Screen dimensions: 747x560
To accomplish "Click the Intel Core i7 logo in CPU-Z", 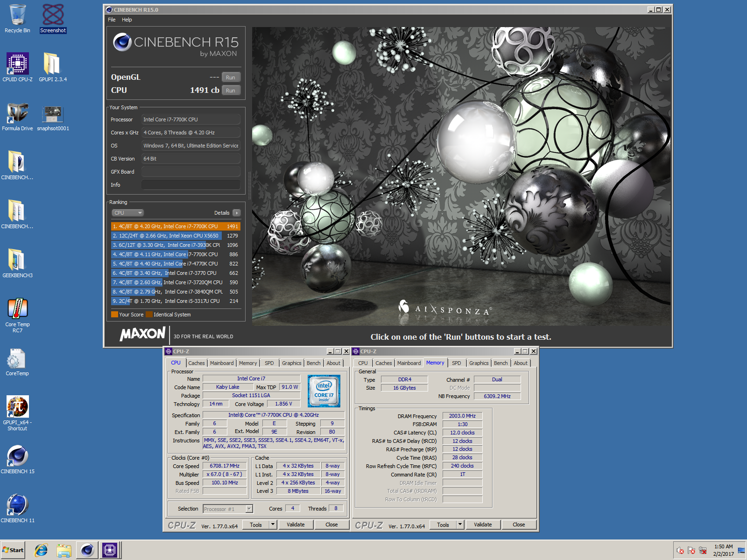I will point(324,391).
